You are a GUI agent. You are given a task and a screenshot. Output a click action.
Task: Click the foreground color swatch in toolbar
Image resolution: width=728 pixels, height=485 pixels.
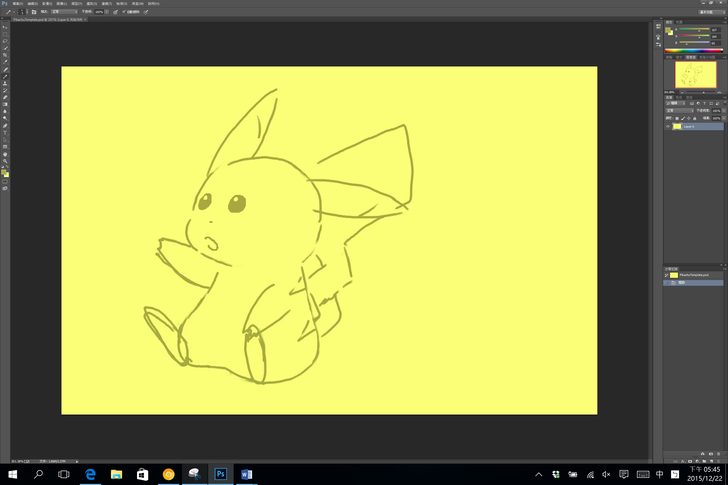click(4, 172)
